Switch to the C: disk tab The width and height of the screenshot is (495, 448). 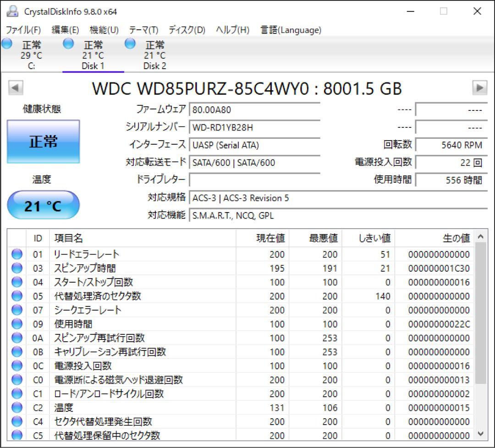point(31,55)
